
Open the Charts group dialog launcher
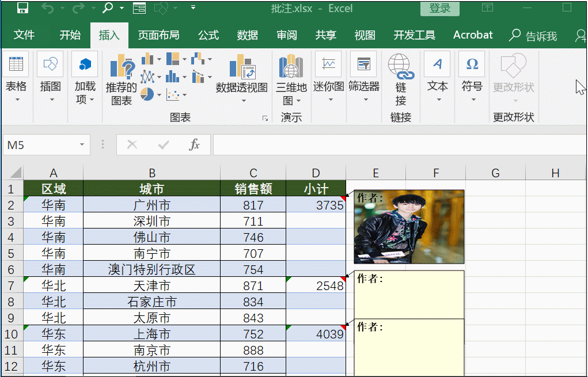[265, 118]
